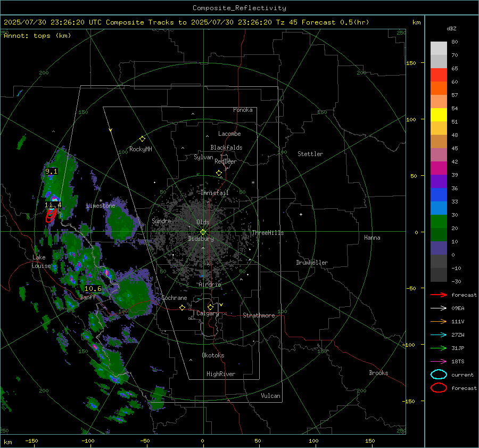Click the 11.4 storm top label
This screenshot has width=479, height=448.
(x=53, y=205)
